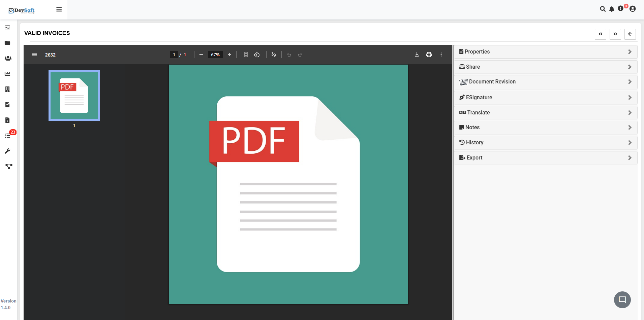Check notifications via the bell icon
The image size is (644, 320).
pos(611,9)
